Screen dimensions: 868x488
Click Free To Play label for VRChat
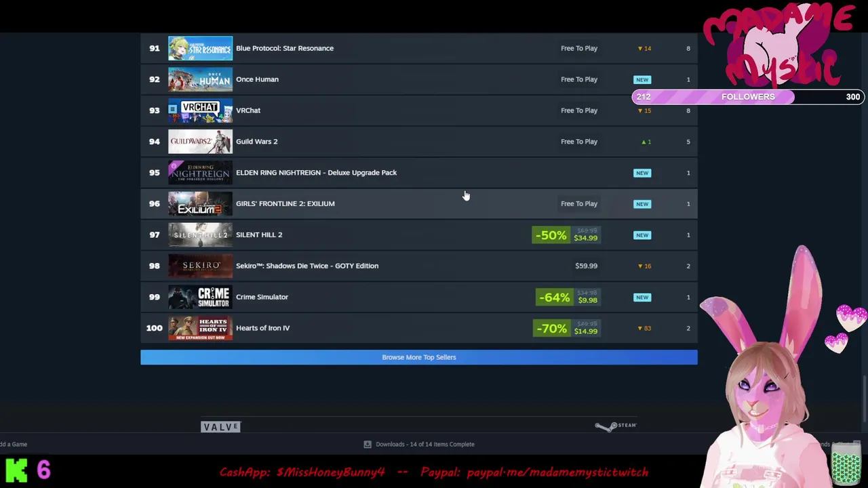(579, 110)
